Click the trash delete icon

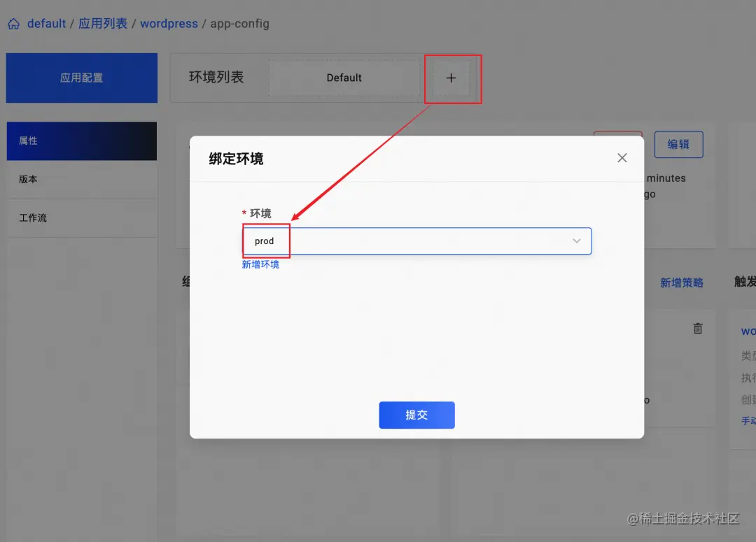point(698,329)
